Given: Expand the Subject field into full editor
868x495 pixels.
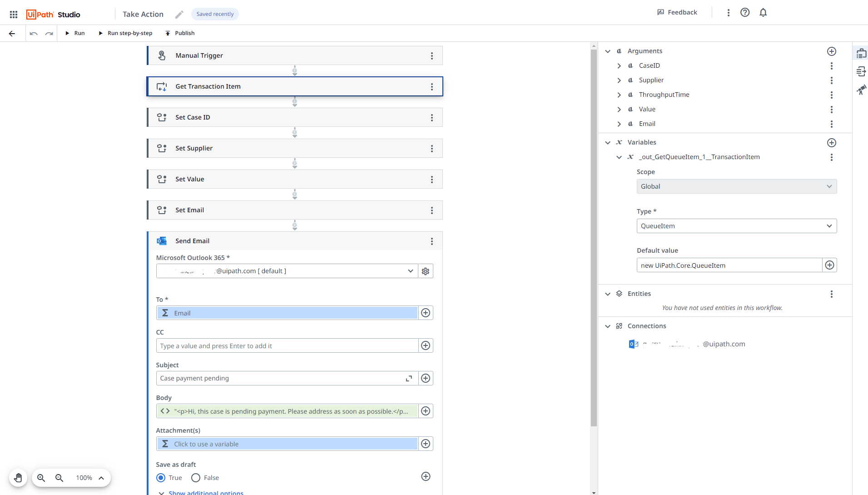Looking at the screenshot, I should click(x=408, y=378).
